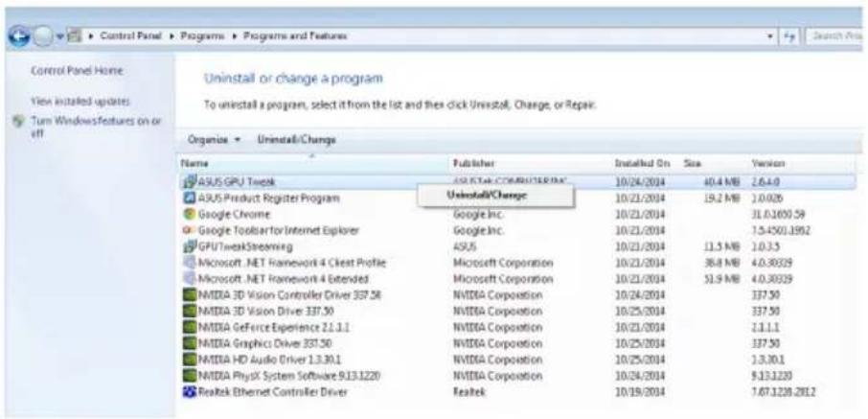Open Control Panel Home link
This screenshot has width=868, height=419.
tap(77, 71)
